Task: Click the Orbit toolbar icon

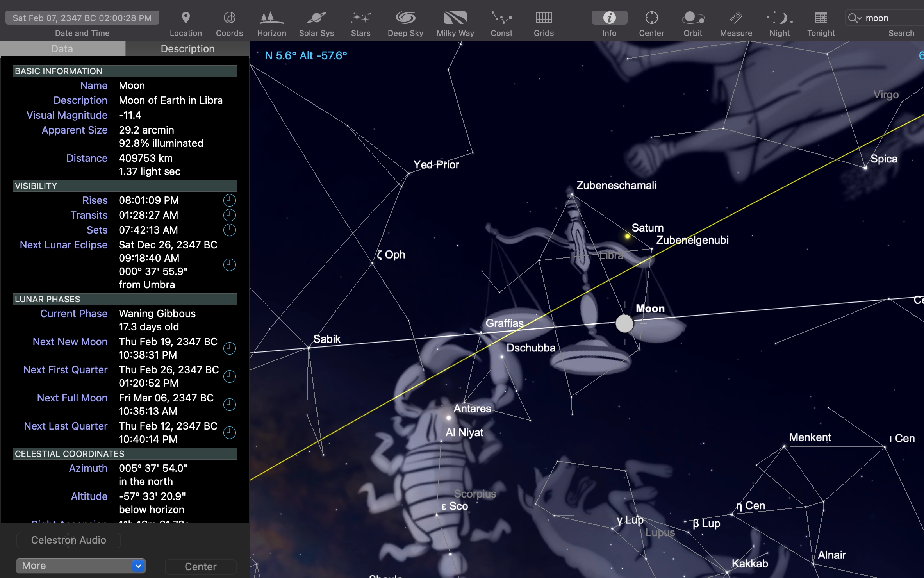Action: click(x=692, y=18)
